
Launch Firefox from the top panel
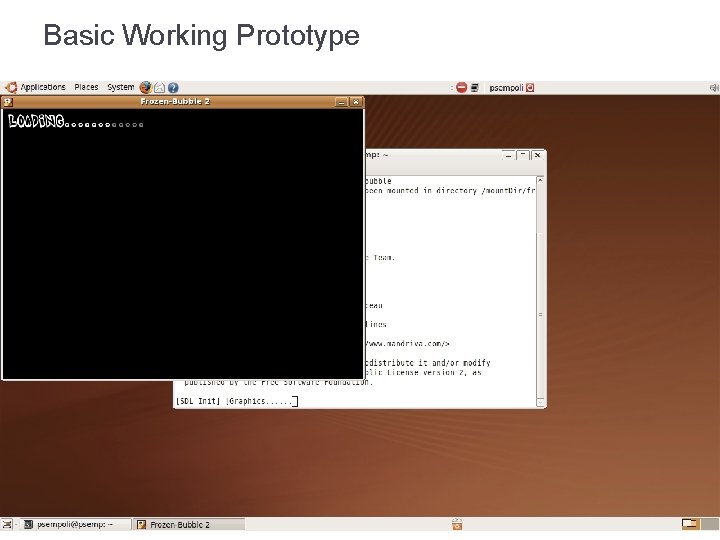146,87
